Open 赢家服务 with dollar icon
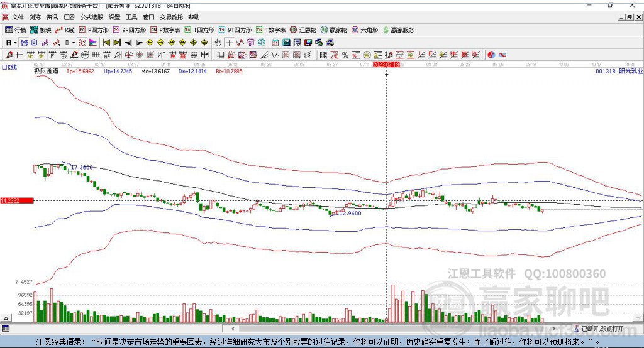Screen dimensions: 644x348 (399, 30)
